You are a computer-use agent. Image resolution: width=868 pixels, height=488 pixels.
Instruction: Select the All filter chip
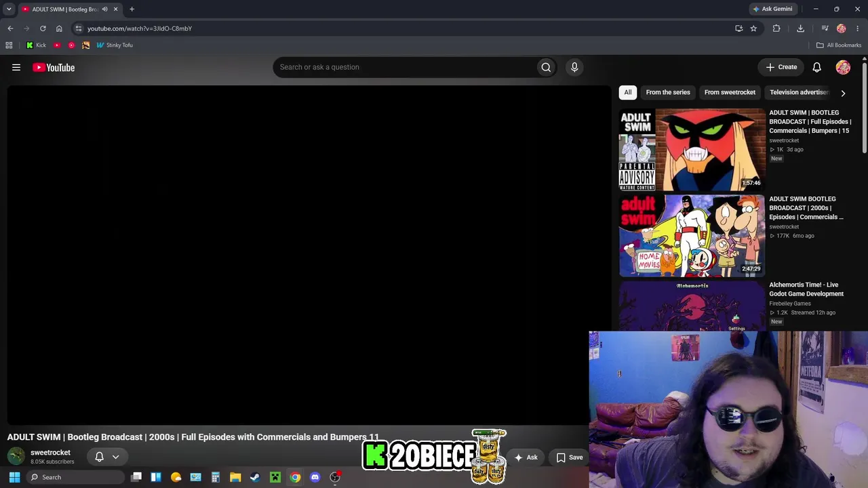click(x=628, y=92)
